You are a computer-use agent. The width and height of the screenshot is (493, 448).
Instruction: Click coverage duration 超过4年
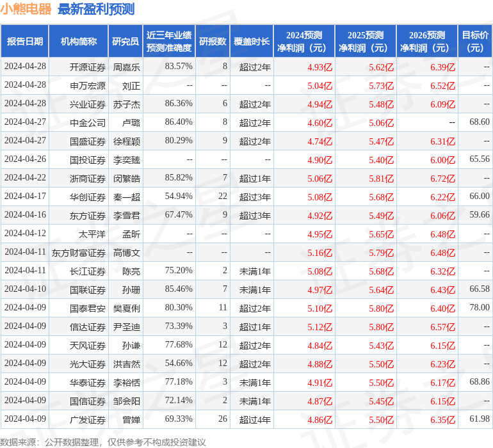[255, 420]
